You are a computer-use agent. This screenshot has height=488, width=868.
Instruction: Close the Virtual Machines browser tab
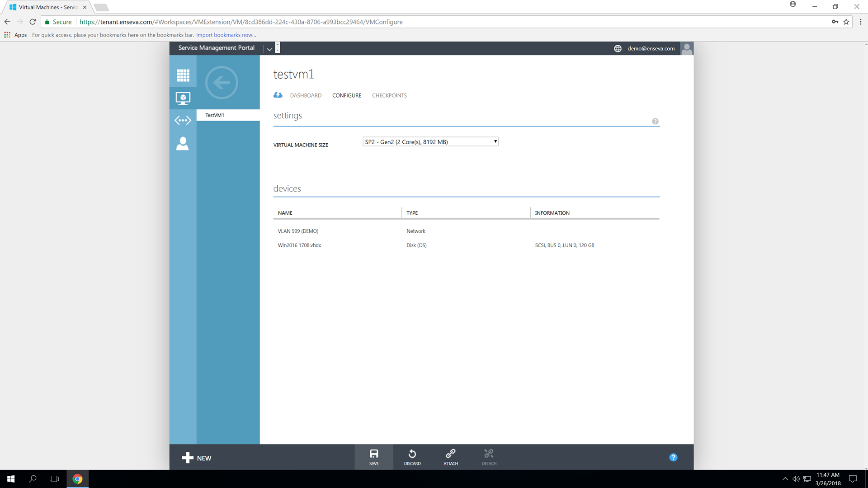pos(85,7)
